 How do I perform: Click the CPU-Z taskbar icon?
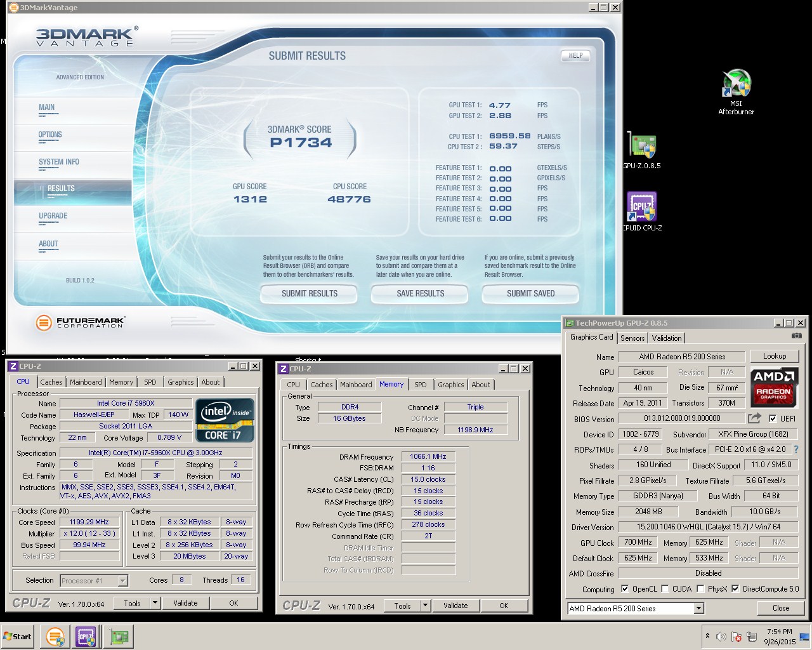[86, 636]
